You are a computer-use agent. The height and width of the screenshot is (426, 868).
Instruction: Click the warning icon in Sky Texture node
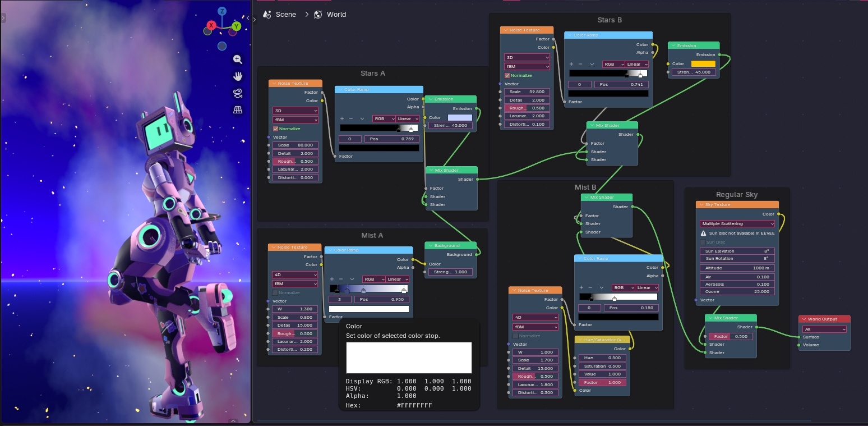[x=704, y=233]
